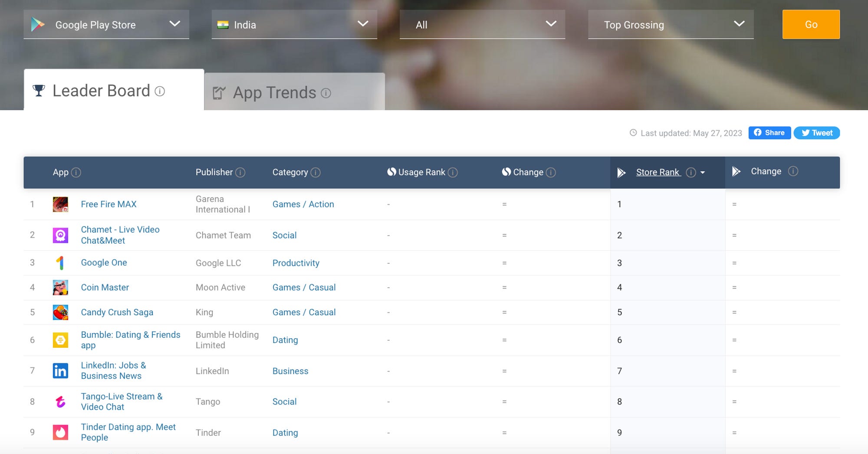868x454 pixels.
Task: Sort by Store Rank header link
Action: coord(658,172)
